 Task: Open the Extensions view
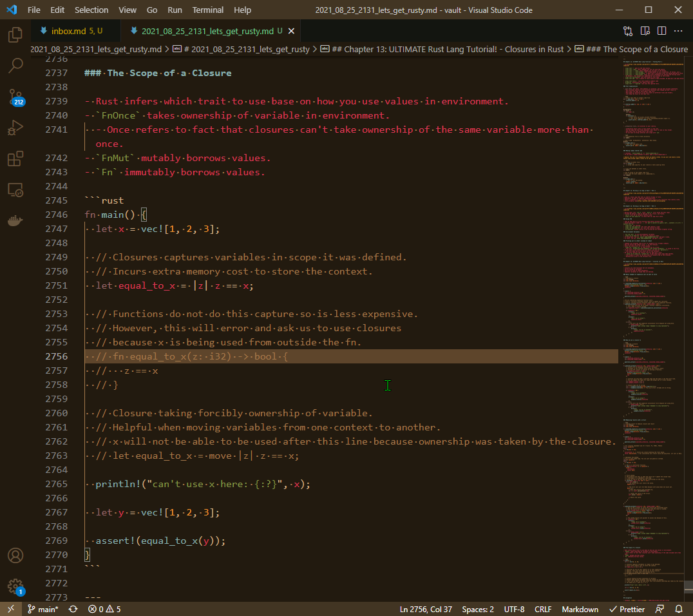click(x=15, y=159)
